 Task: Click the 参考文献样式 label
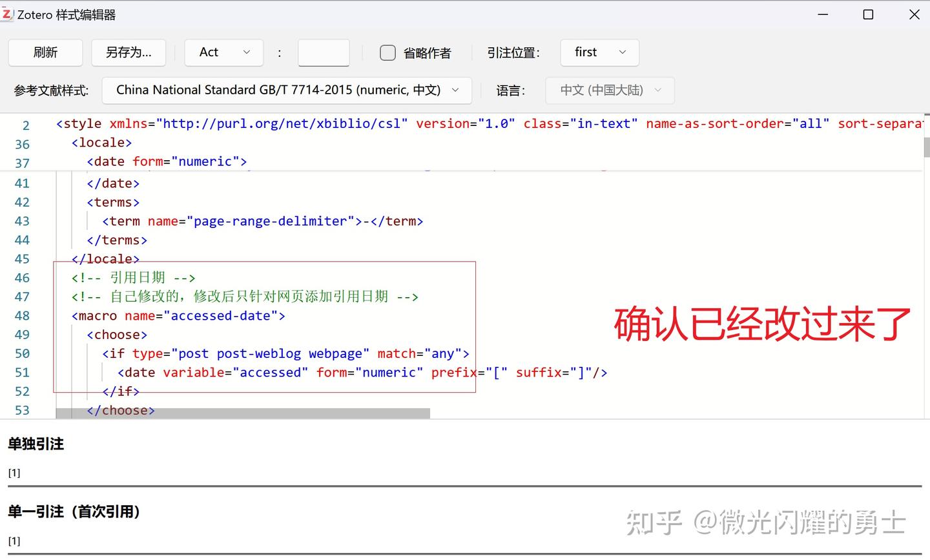51,90
